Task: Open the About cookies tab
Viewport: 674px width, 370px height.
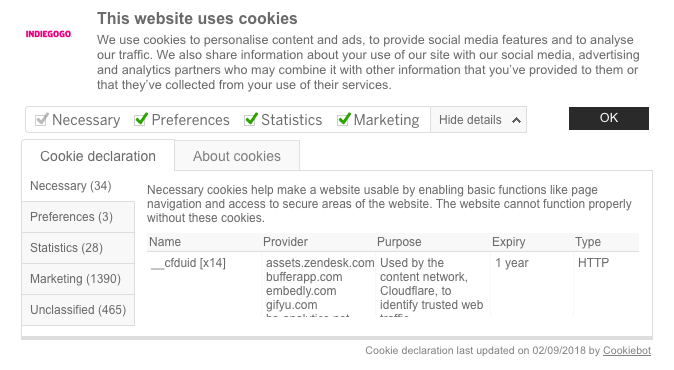Action: click(x=237, y=156)
